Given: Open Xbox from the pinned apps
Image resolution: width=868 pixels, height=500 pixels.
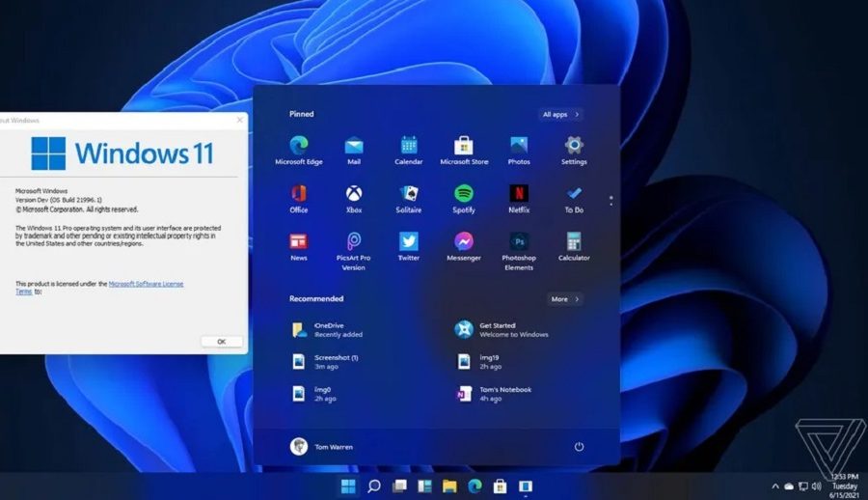Looking at the screenshot, I should (x=354, y=193).
